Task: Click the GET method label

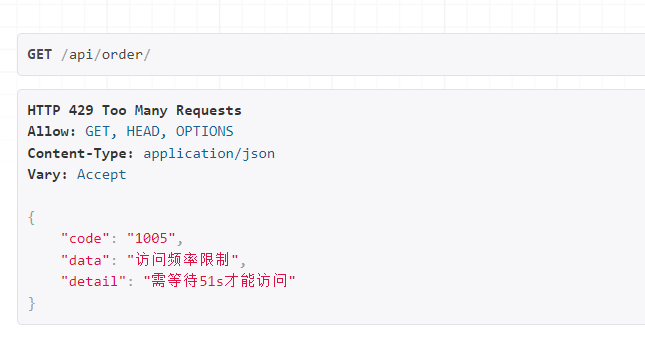Action: coord(39,55)
